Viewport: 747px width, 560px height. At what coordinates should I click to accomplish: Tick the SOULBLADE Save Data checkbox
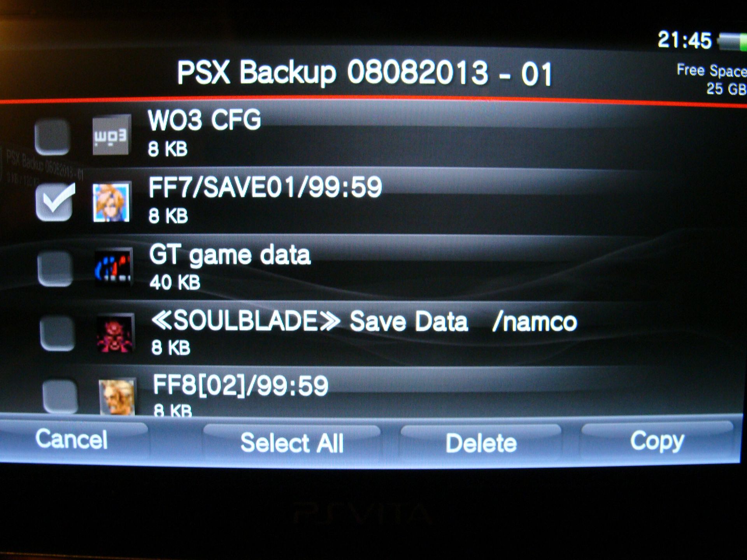pos(58,333)
